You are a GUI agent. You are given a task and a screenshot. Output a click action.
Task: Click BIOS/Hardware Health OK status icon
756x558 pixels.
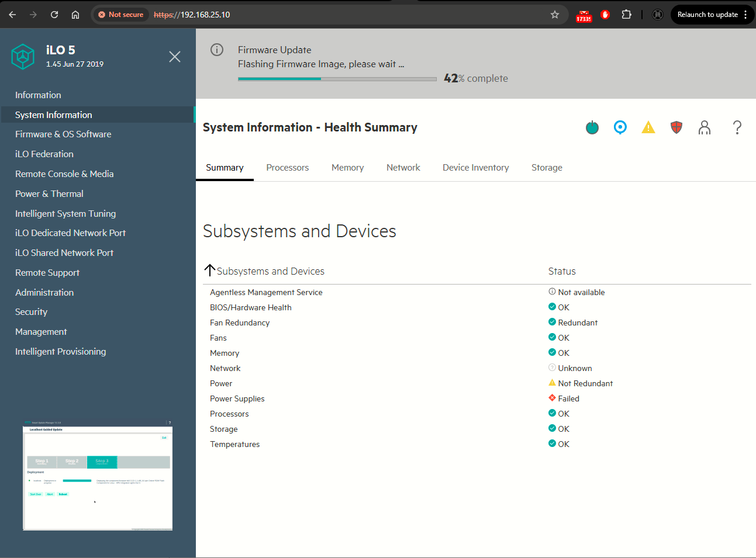(552, 307)
